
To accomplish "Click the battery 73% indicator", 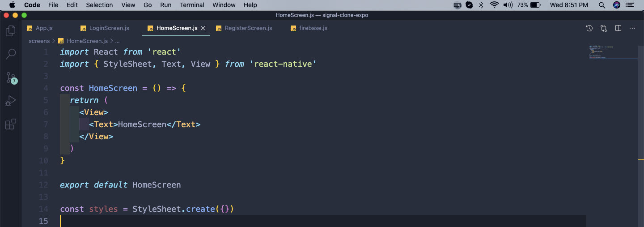I will click(x=529, y=5).
